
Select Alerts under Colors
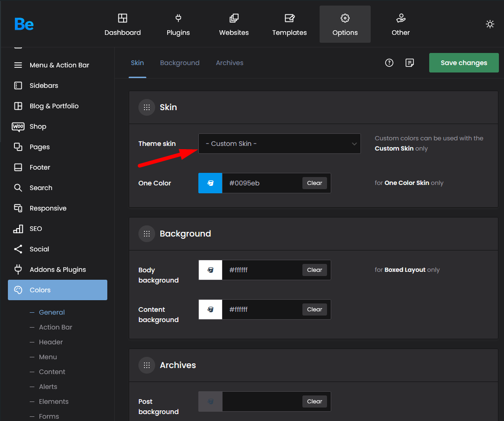(48, 387)
